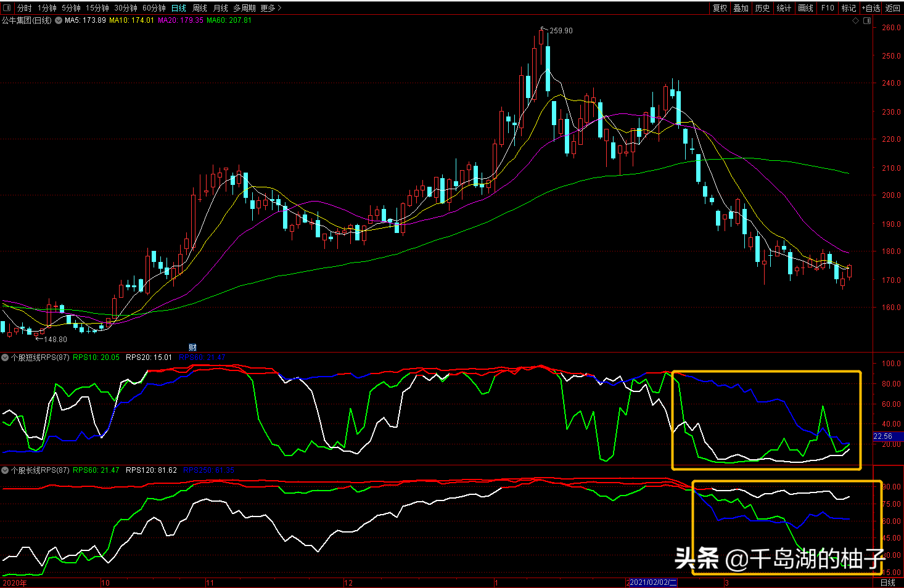Switch to 周线 weekly chart

[x=200, y=8]
